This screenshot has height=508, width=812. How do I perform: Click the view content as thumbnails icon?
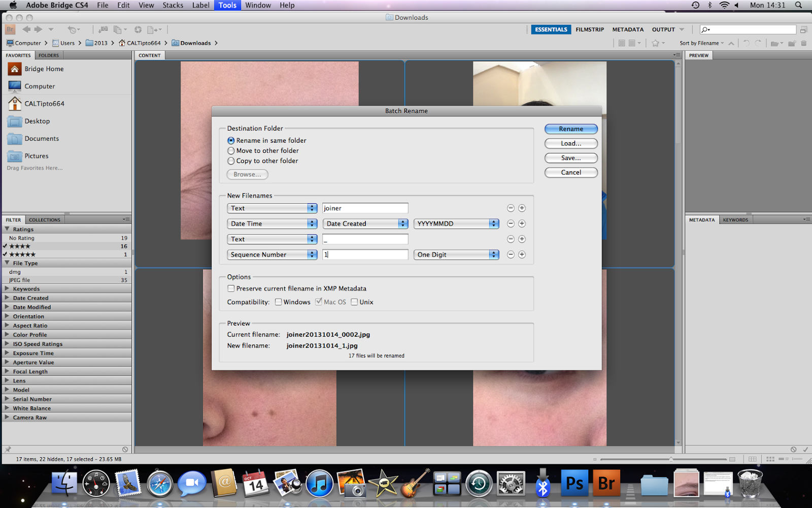pyautogui.click(x=770, y=459)
